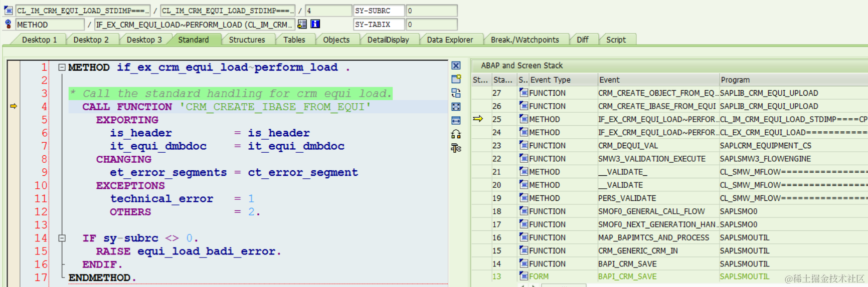Viewport: 868px width, 287px height.
Task: Open the DetailDisplay tab
Action: point(388,40)
